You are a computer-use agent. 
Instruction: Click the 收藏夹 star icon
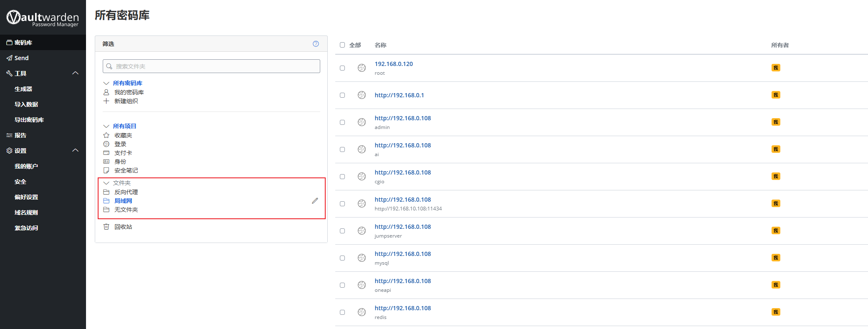coord(106,135)
